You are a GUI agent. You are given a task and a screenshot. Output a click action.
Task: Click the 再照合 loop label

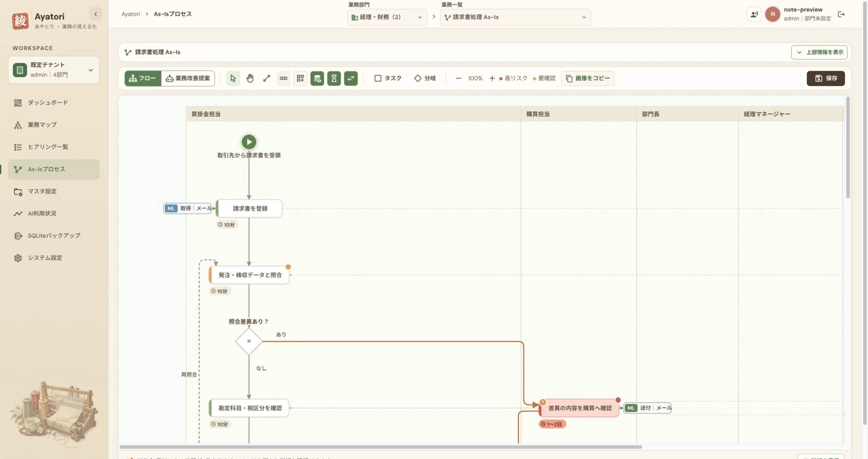189,375
